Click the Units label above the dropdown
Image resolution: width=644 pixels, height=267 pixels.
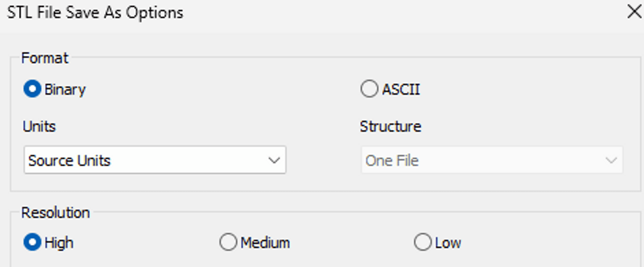tap(39, 127)
